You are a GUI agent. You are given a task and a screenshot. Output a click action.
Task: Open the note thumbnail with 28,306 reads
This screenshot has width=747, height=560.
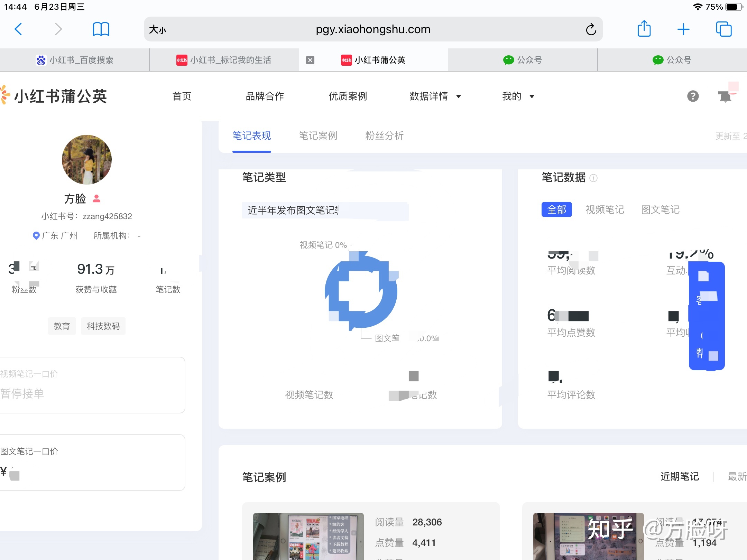(308, 536)
